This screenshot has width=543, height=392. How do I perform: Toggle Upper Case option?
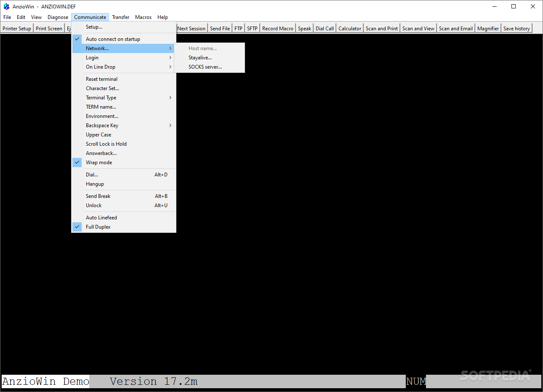pyautogui.click(x=123, y=135)
